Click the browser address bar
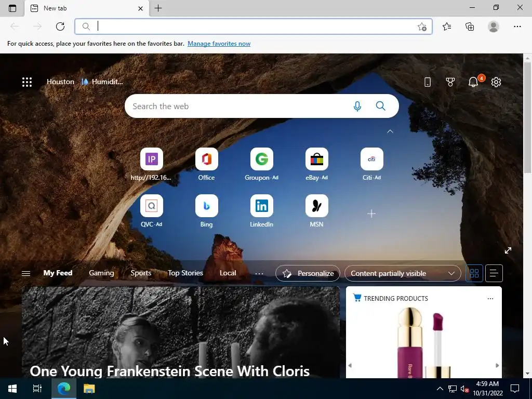Viewport: 532px width, 399px height. point(254,26)
